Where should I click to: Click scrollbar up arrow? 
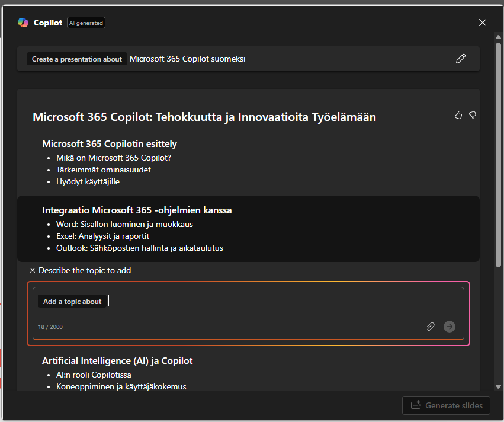pos(498,37)
